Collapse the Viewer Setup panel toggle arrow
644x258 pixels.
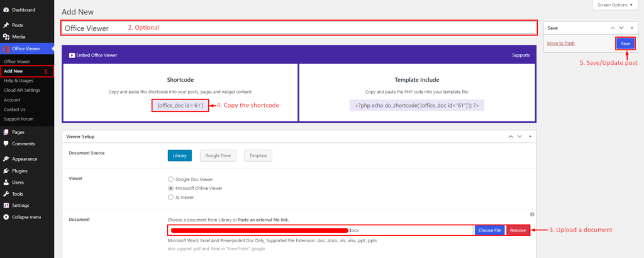pyautogui.click(x=531, y=136)
